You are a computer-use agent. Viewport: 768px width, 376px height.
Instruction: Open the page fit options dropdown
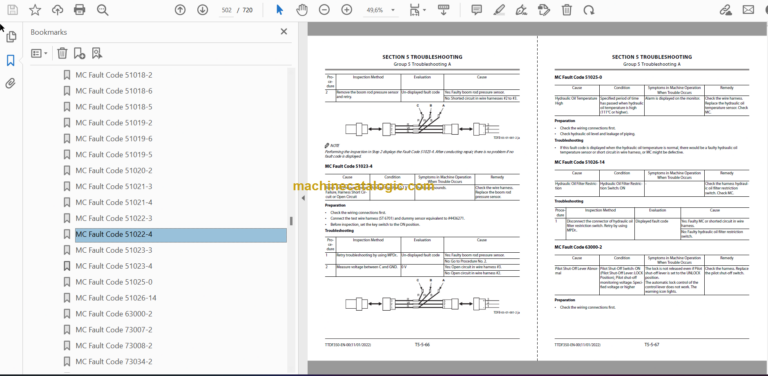pos(417,10)
